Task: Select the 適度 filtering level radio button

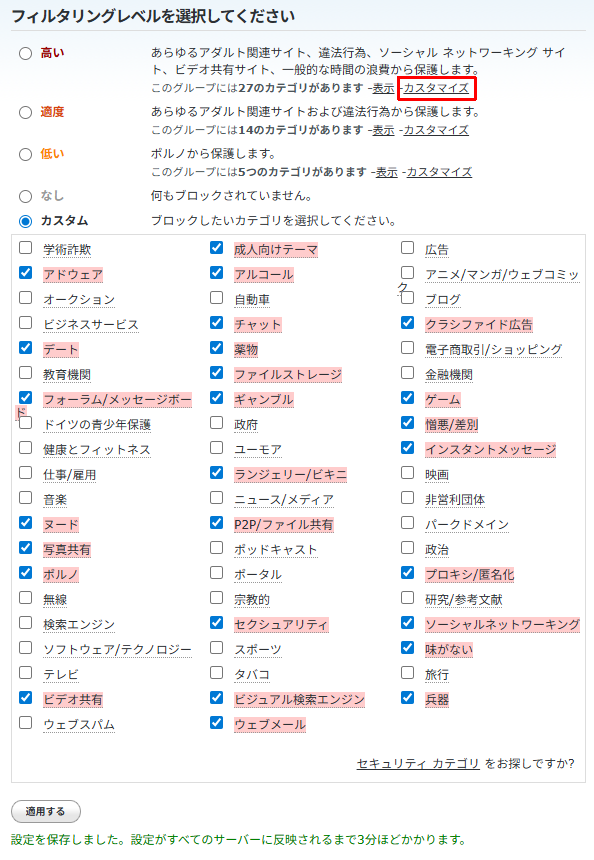Action: tap(25, 112)
